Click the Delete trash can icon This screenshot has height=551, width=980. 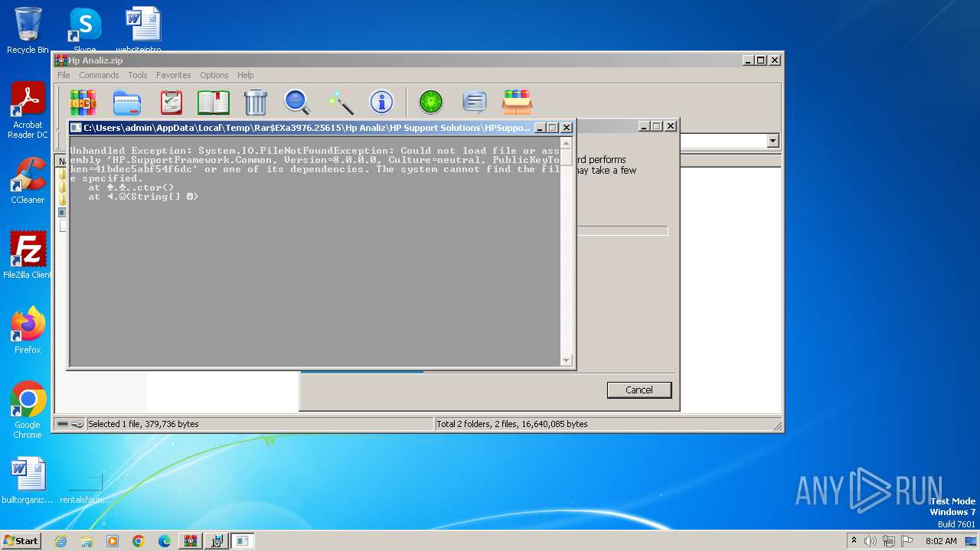255,102
